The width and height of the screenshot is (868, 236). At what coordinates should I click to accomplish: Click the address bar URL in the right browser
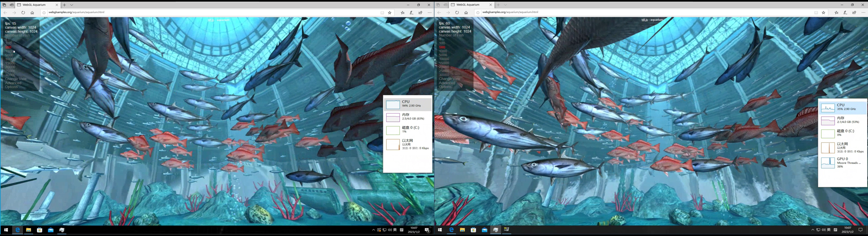(x=510, y=12)
